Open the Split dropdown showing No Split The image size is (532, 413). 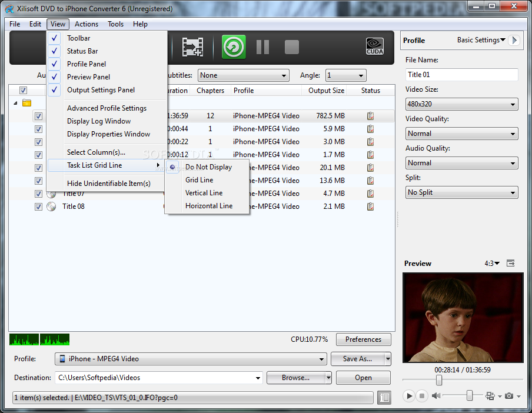461,192
